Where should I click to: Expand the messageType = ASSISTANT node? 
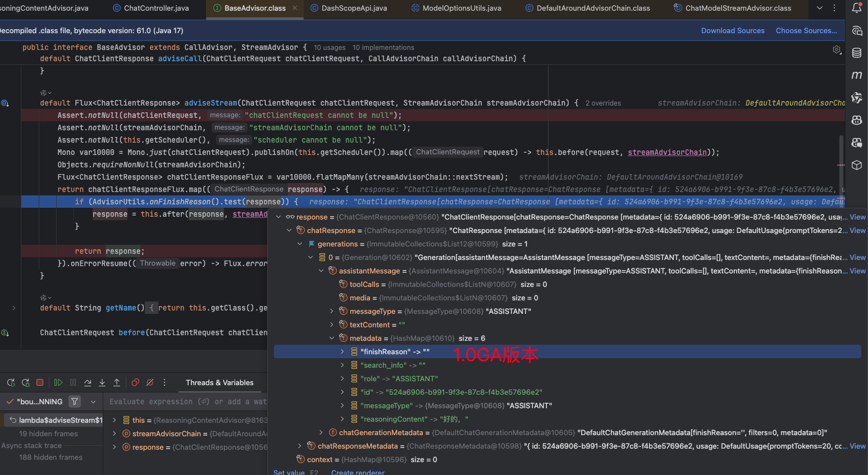332,311
